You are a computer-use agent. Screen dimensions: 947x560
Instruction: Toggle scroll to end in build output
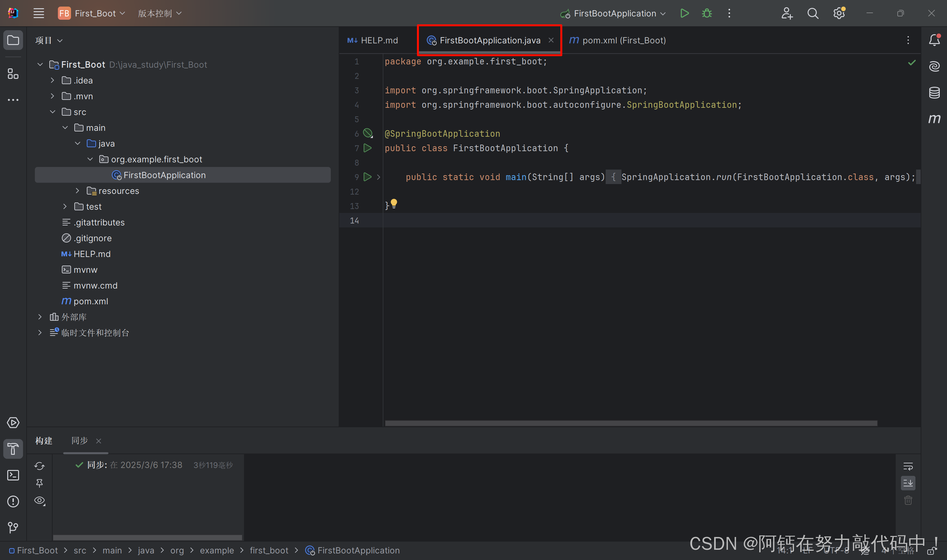point(908,483)
